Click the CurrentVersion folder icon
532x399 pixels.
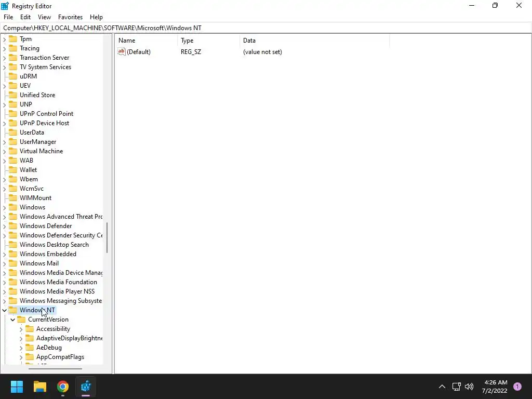21,320
